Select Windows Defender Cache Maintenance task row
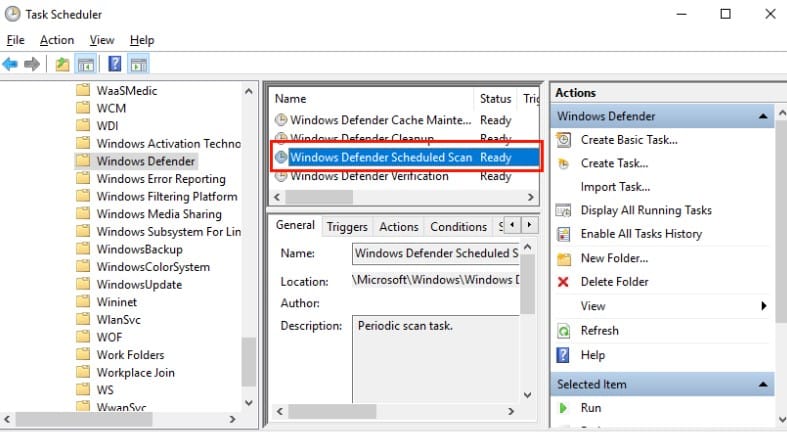787x432 pixels. (x=405, y=120)
